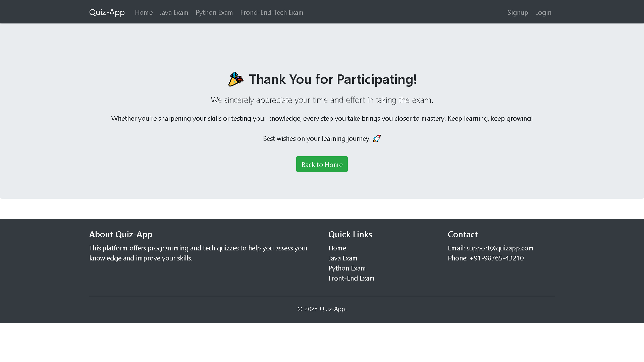The height and width of the screenshot is (362, 644).
Task: Click the Login link
Action: (x=543, y=12)
